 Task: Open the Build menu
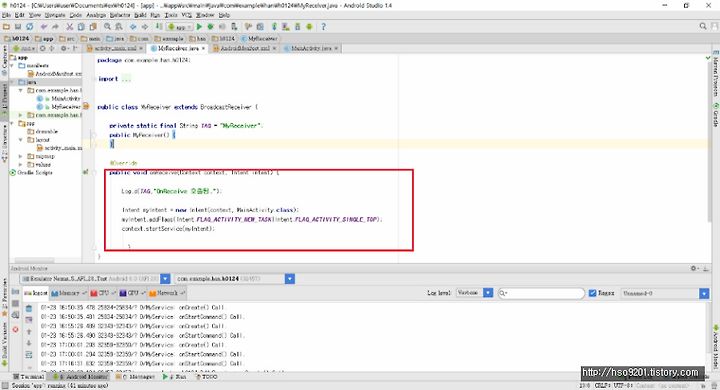click(140, 15)
